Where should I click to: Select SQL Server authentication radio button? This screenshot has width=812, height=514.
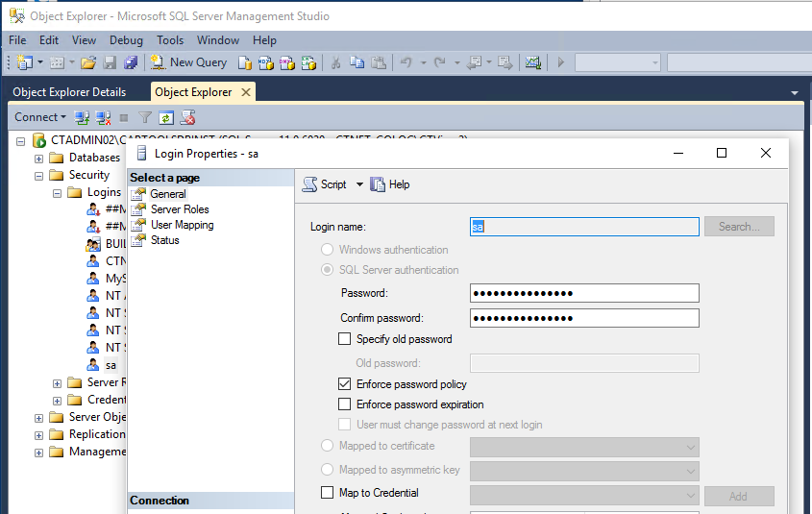click(x=327, y=270)
